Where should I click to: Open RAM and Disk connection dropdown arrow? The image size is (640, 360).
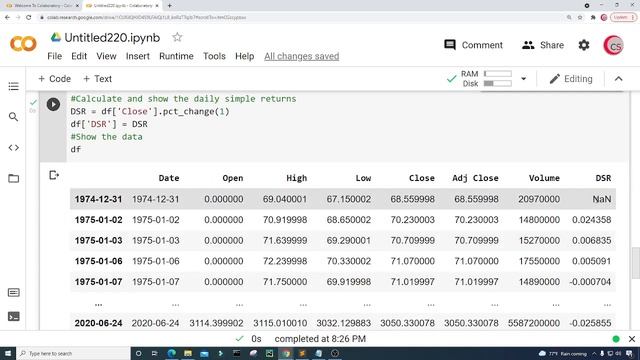click(523, 79)
